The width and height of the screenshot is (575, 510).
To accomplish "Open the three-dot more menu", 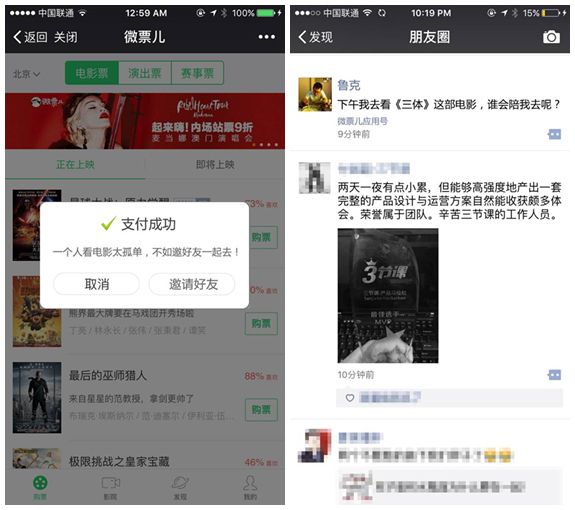I will coord(267,37).
